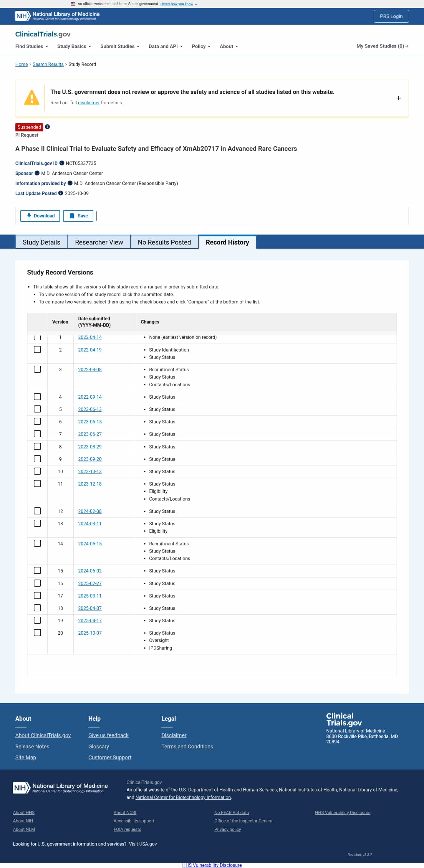The image size is (424, 868).
Task: Expand the Find Studies menu
Action: pyautogui.click(x=32, y=46)
